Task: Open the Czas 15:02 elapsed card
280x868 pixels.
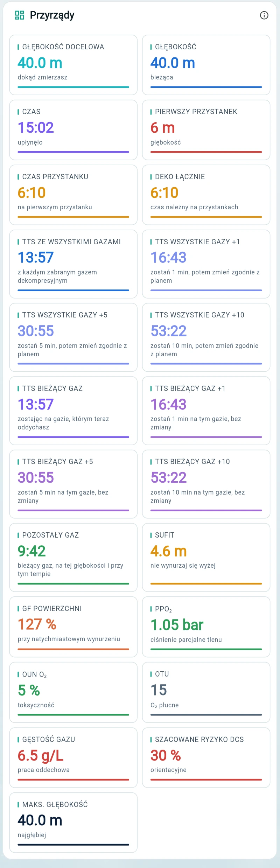Action: tap(73, 130)
